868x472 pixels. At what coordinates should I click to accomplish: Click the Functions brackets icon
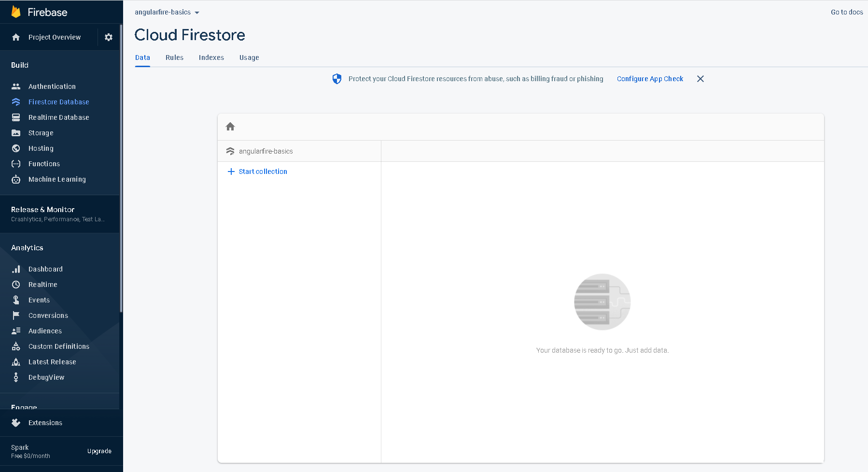pyautogui.click(x=16, y=164)
